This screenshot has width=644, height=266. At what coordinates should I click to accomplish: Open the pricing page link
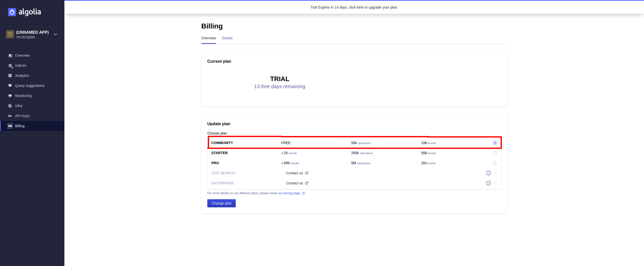point(289,193)
